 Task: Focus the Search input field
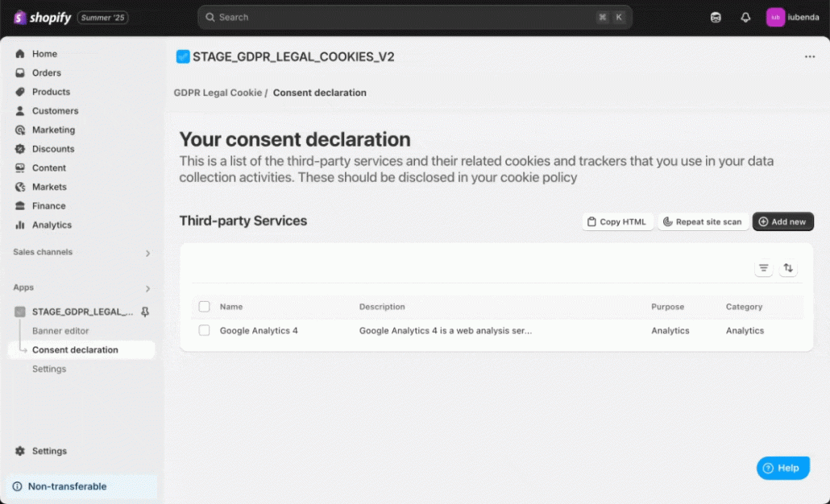click(414, 18)
